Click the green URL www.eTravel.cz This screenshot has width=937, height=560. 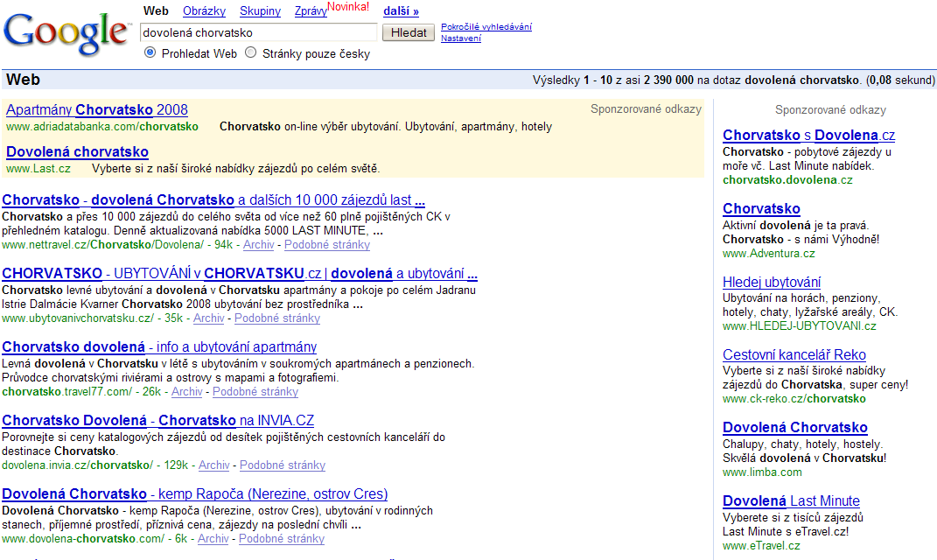pyautogui.click(x=761, y=546)
